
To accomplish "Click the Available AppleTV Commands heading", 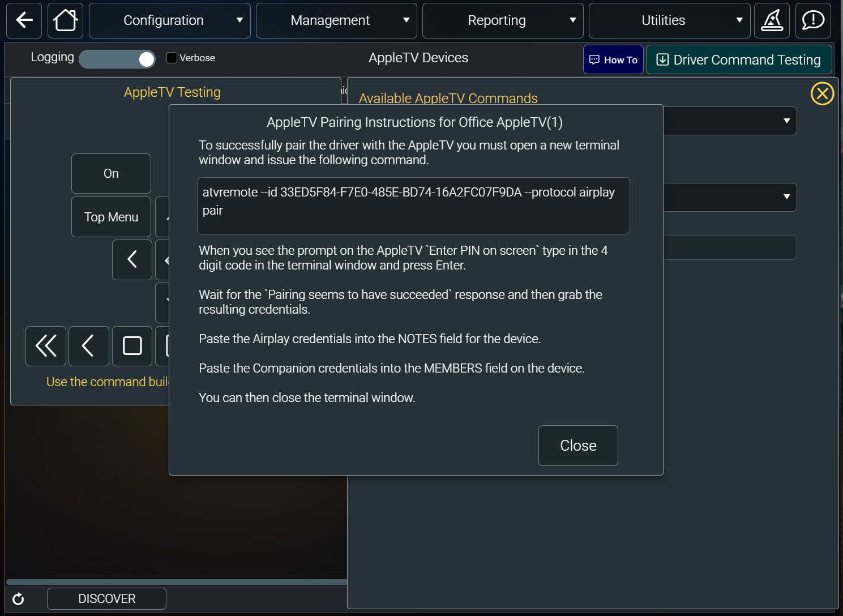I will point(448,98).
